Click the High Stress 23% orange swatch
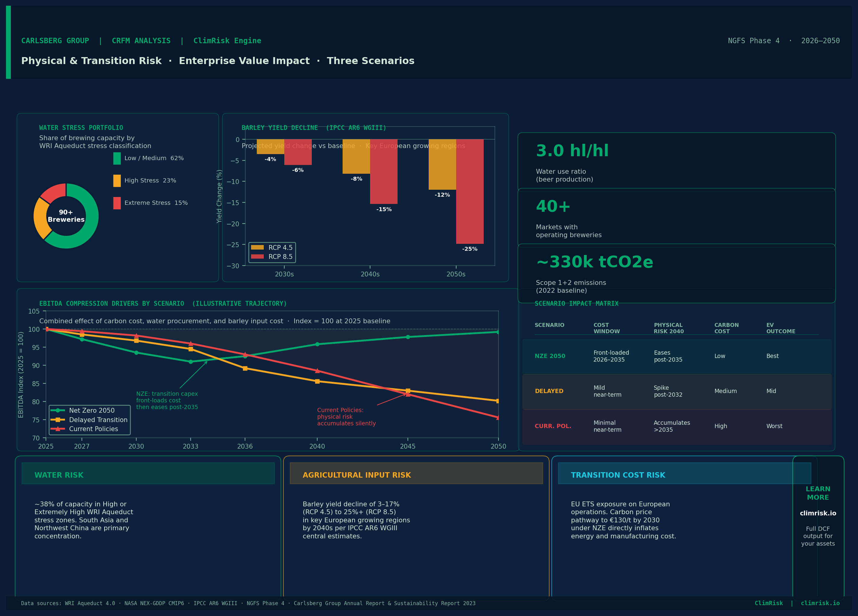This screenshot has height=616, width=858. pyautogui.click(x=117, y=180)
